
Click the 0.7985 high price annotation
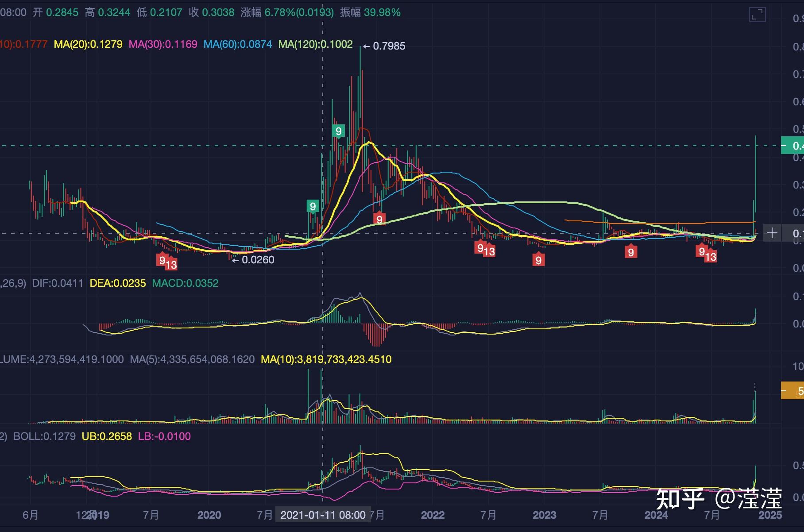[x=384, y=46]
